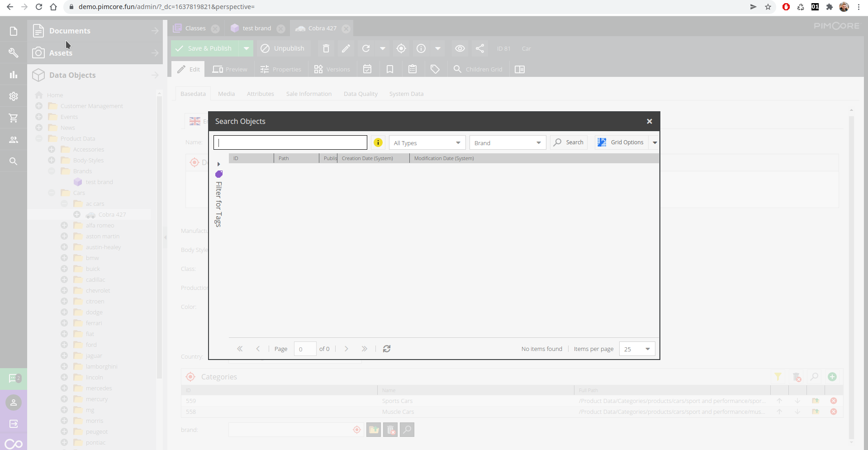Expand the Save & Publish dropdown arrow
Image resolution: width=868 pixels, height=450 pixels.
(x=246, y=48)
